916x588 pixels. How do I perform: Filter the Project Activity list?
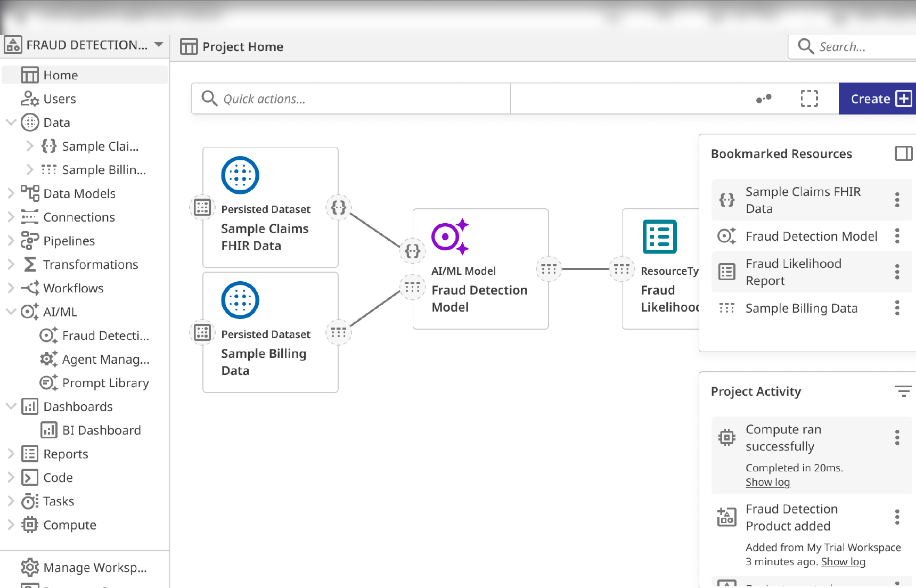click(903, 391)
